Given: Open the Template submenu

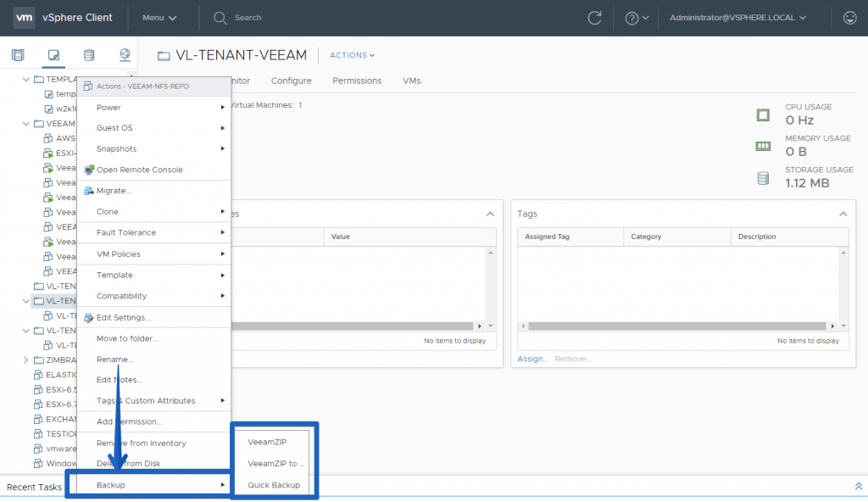Looking at the screenshot, I should point(154,276).
